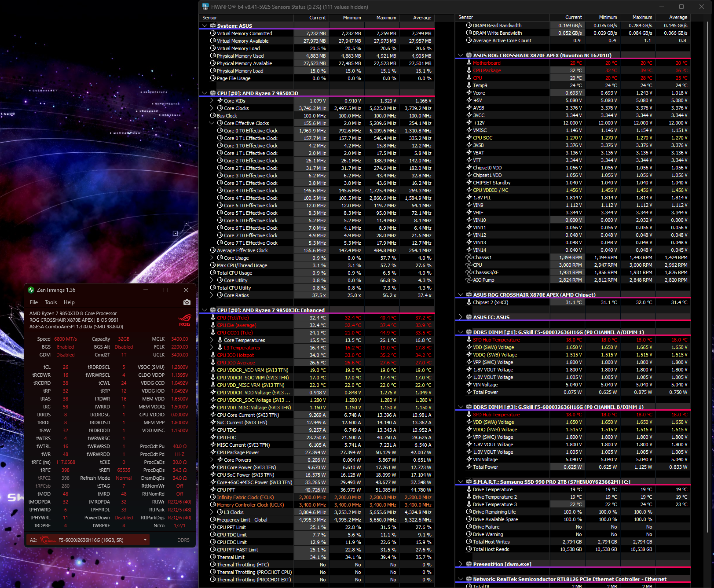Select the Average Active Core Count row

(x=573, y=40)
